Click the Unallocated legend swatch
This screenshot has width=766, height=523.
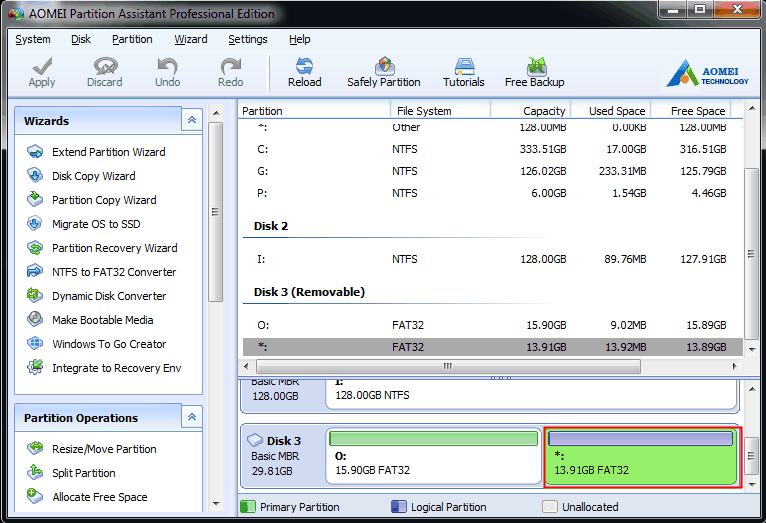[x=550, y=506]
